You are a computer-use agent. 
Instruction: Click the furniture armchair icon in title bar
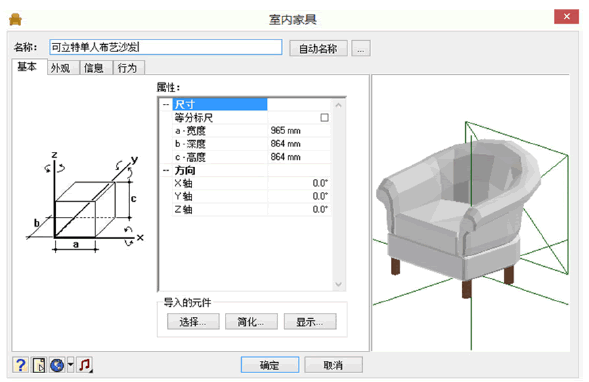15,19
